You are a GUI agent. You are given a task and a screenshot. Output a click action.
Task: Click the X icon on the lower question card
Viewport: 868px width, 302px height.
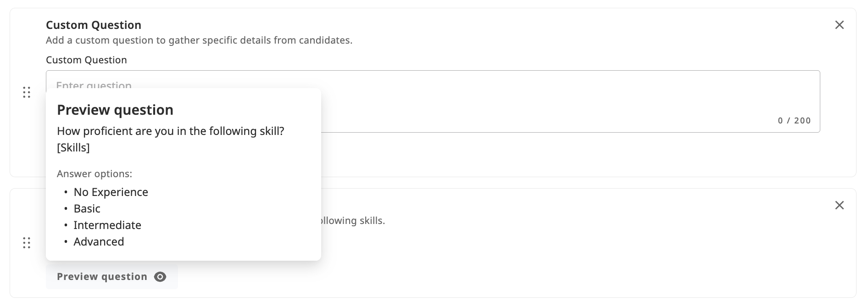point(840,206)
